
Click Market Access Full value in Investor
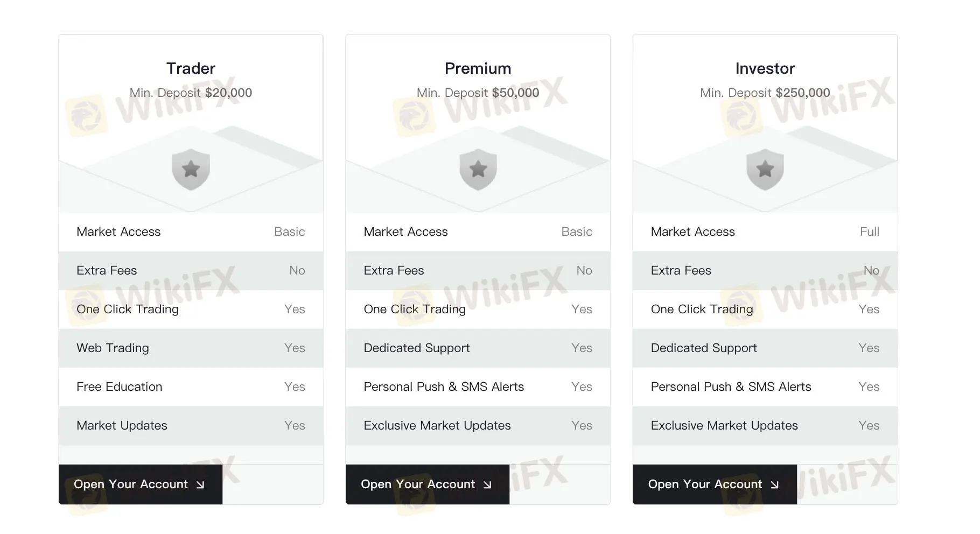pos(869,232)
